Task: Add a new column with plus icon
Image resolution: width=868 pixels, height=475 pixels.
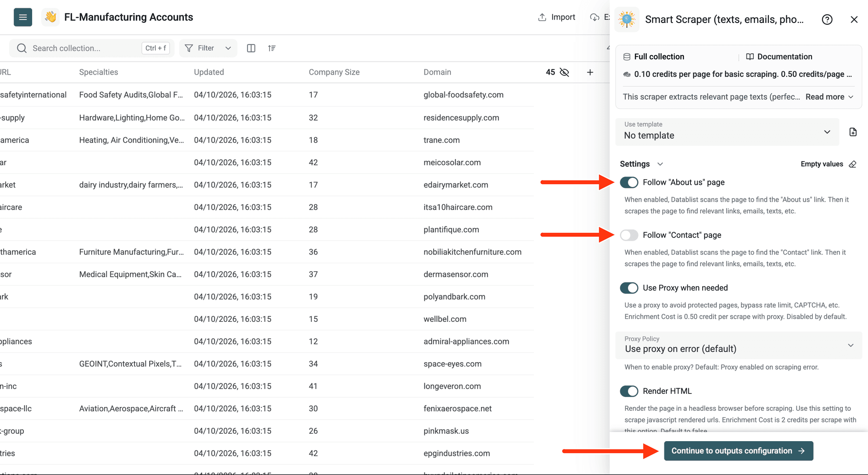Action: coord(590,72)
